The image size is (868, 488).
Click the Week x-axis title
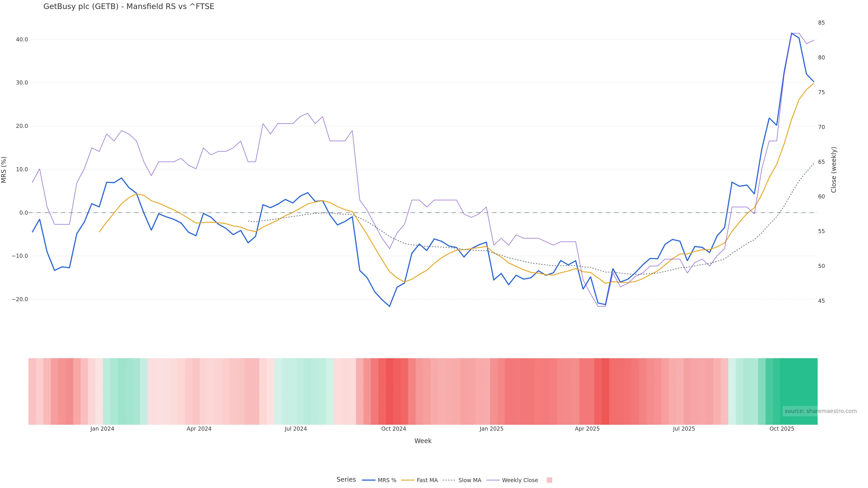coord(423,441)
